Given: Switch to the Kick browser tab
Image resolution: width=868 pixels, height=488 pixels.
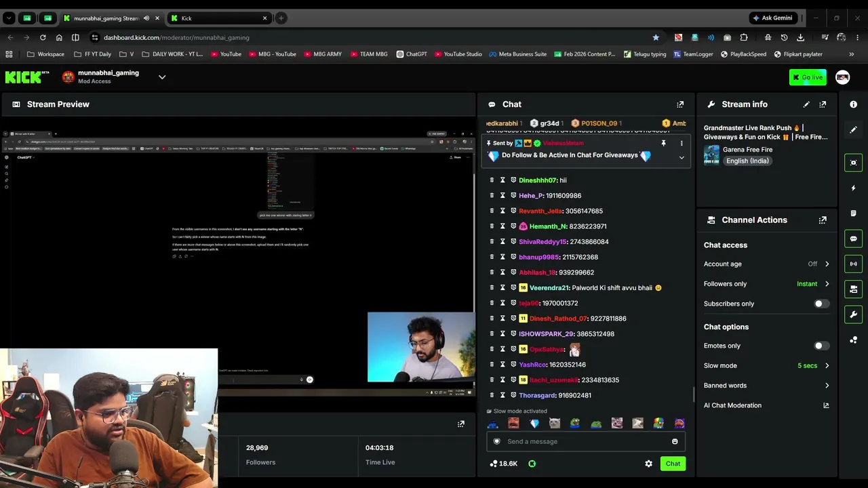Looking at the screenshot, I should (219, 18).
